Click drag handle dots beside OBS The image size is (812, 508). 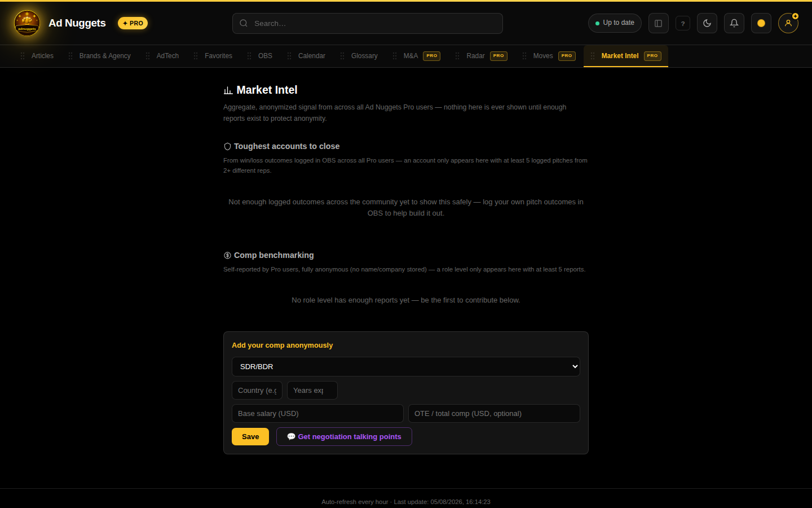[x=249, y=56]
